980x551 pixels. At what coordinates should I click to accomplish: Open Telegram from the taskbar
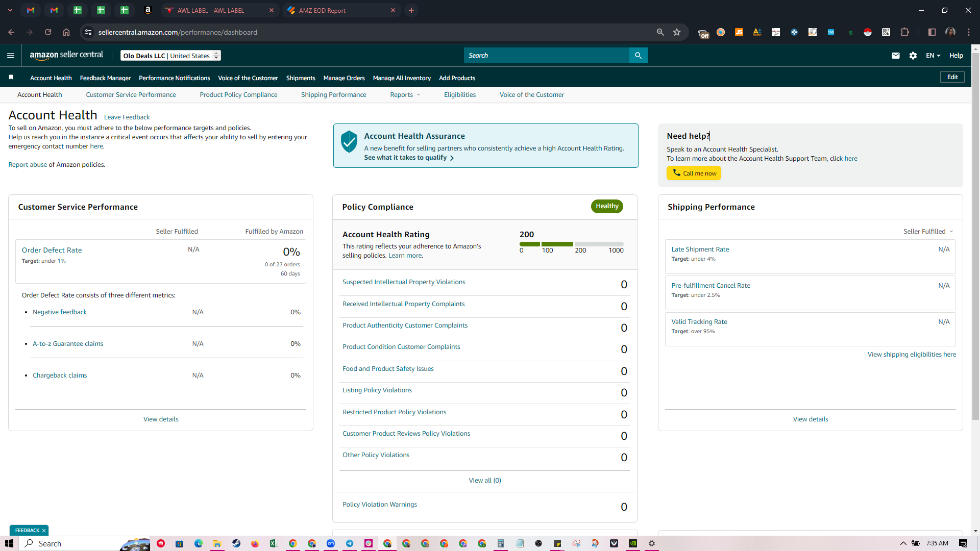coord(350,543)
